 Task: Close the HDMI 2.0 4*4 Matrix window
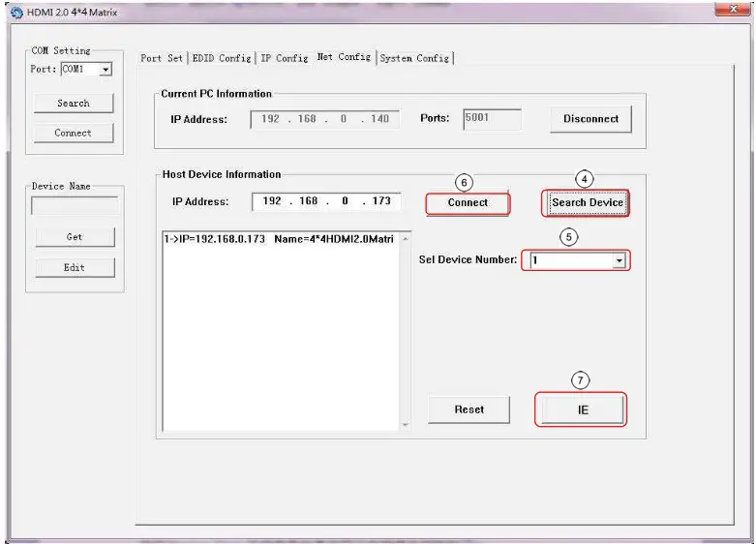pos(733,10)
